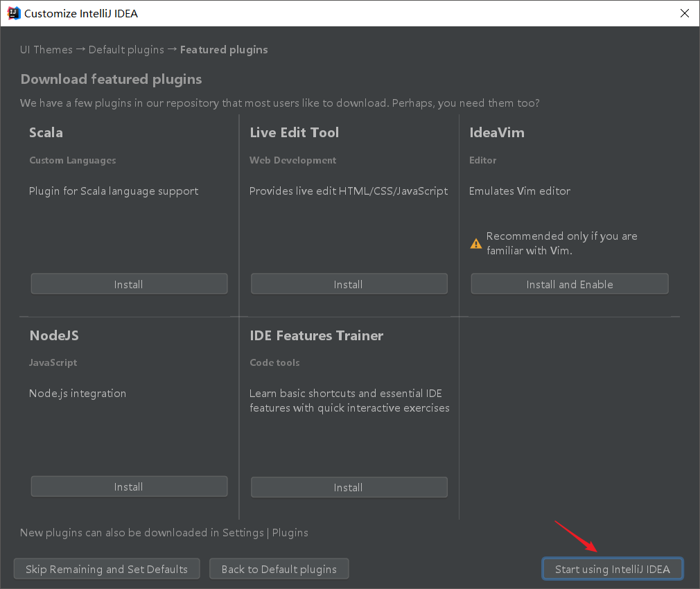Install the Scala plugin

(x=129, y=284)
